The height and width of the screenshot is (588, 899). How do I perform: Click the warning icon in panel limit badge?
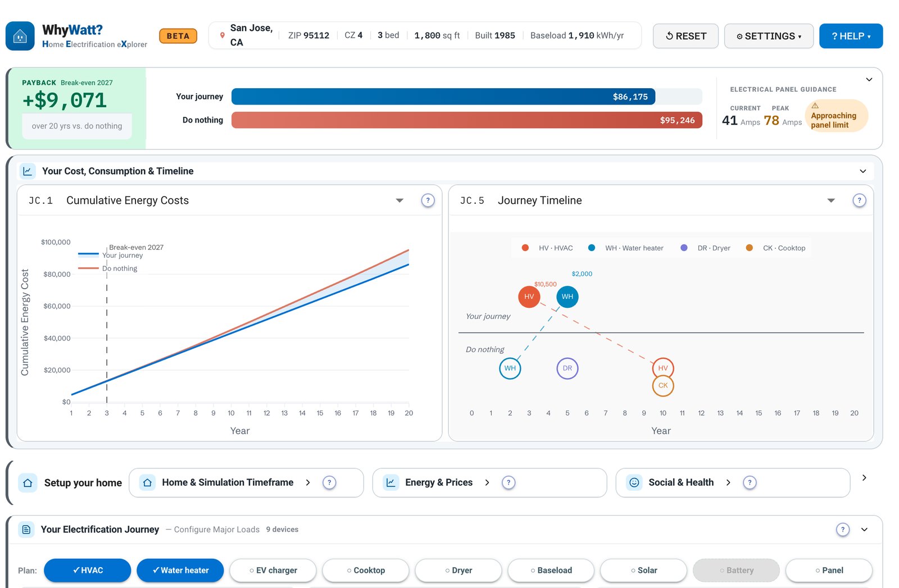pos(815,106)
